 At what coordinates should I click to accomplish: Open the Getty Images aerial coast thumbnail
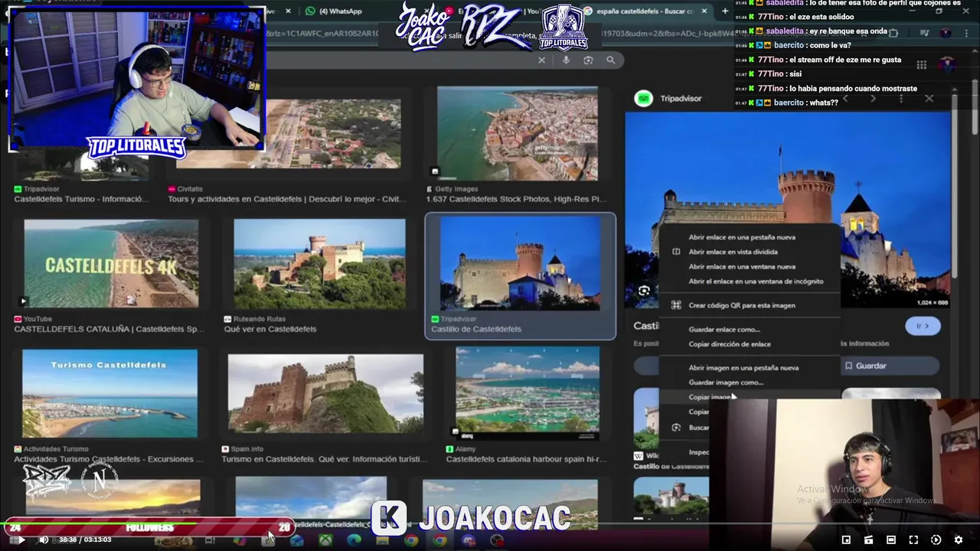518,133
